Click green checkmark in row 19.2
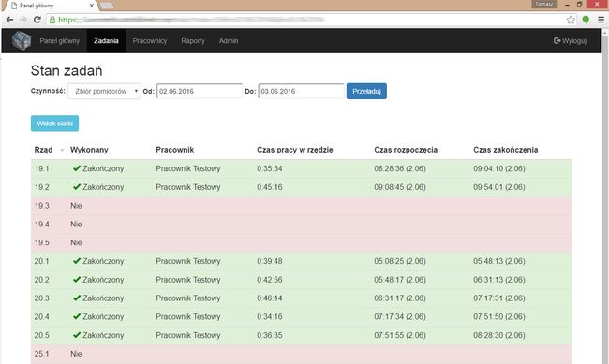This screenshot has width=609, height=364. point(77,186)
